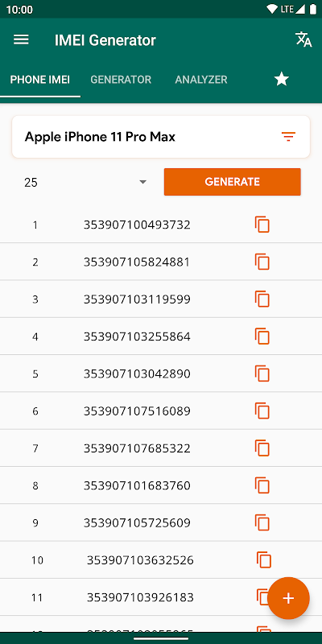Image resolution: width=322 pixels, height=644 pixels.
Task: Expand the quantity dropdown showing 25
Action: click(85, 182)
